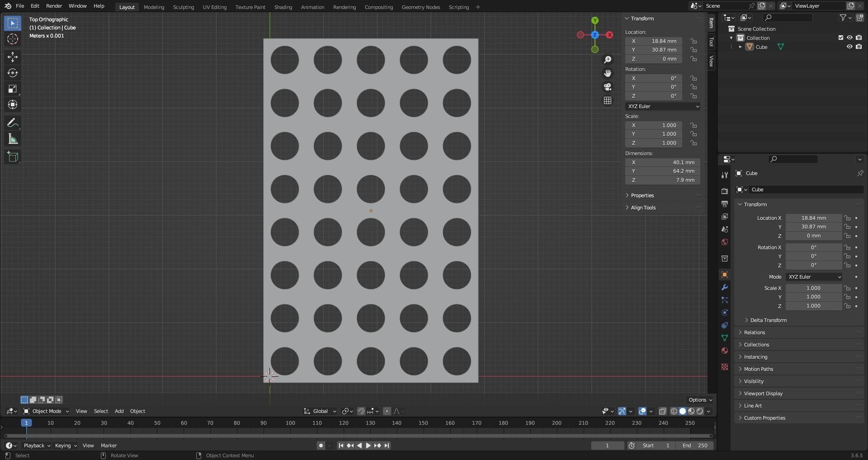The height and width of the screenshot is (460, 868).
Task: Open the Render properties tab
Action: coord(725,191)
